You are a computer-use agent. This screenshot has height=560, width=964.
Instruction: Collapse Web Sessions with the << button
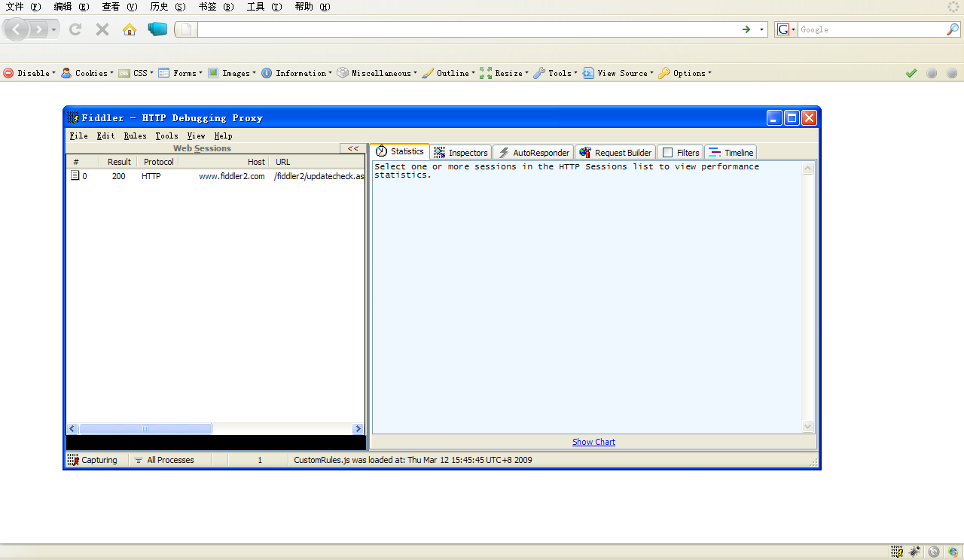(352, 148)
